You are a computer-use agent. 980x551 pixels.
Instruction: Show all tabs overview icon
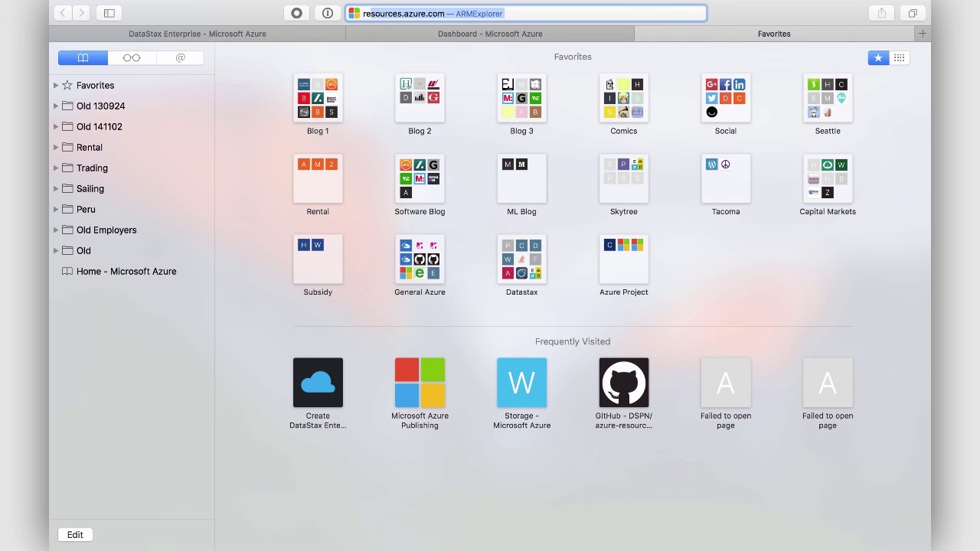pos(913,13)
